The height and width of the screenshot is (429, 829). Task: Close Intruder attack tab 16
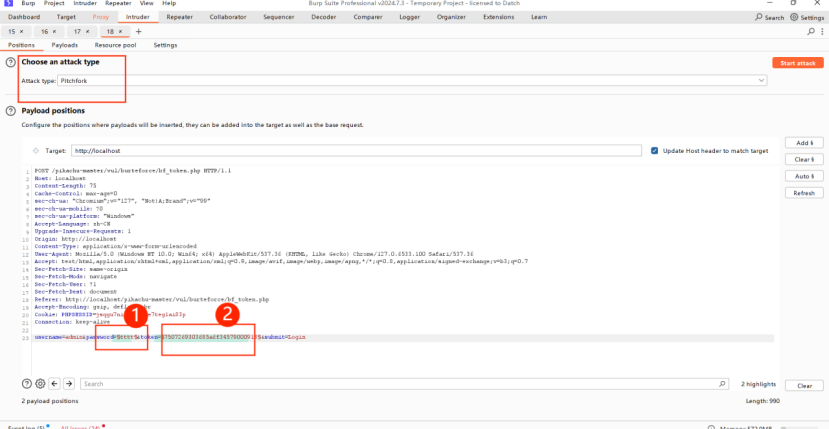click(x=54, y=32)
